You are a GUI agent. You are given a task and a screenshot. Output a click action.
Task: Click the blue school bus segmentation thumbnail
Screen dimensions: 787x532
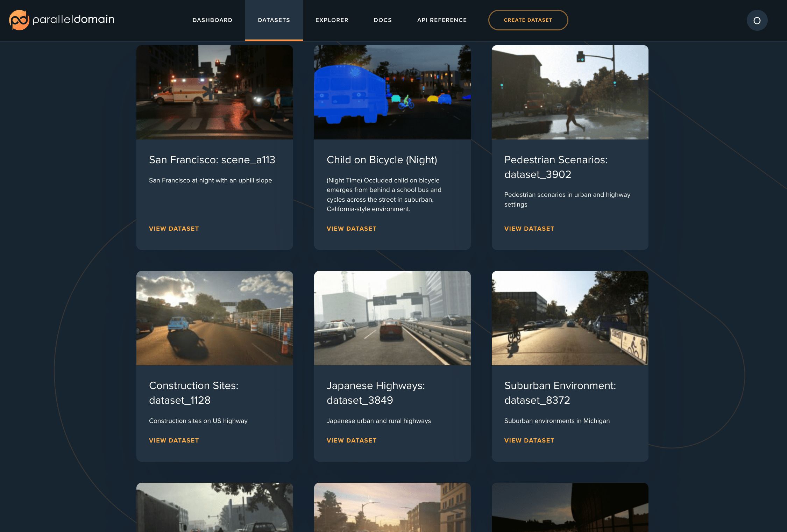(x=392, y=92)
